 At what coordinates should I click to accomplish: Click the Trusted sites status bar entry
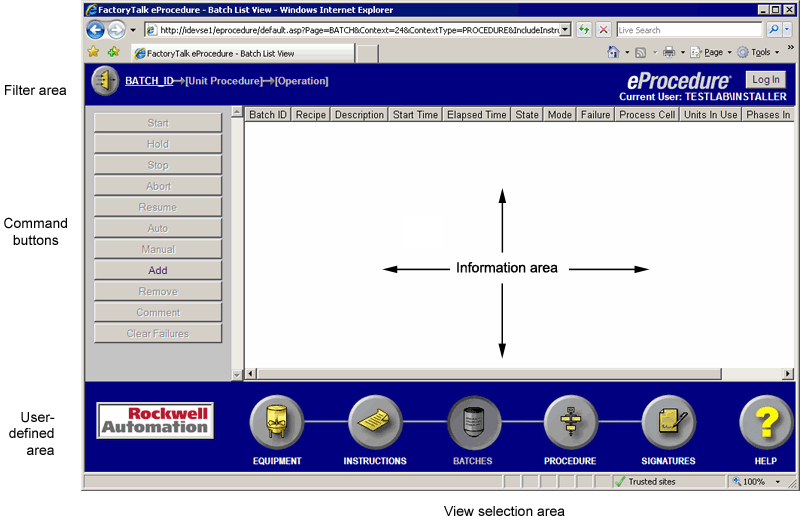(x=668, y=482)
